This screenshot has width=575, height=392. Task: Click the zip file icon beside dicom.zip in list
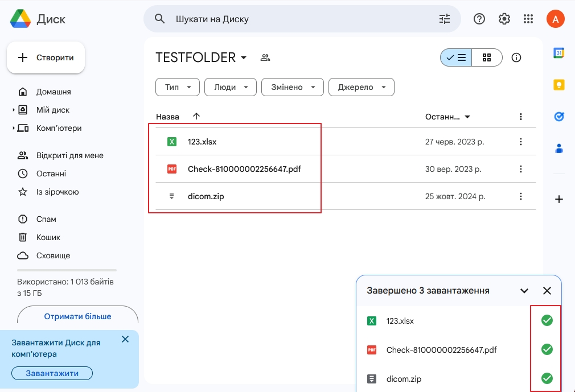(x=171, y=196)
